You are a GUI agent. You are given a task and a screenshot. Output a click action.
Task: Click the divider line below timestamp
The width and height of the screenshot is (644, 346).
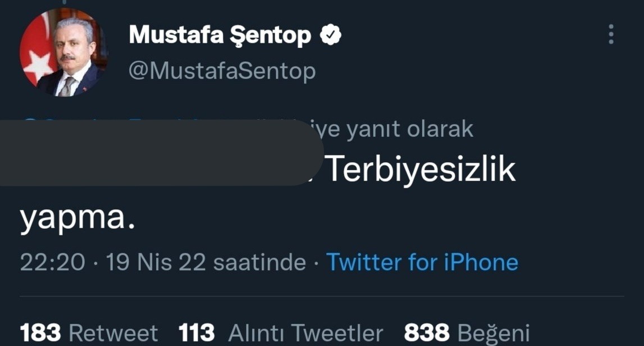(322, 296)
